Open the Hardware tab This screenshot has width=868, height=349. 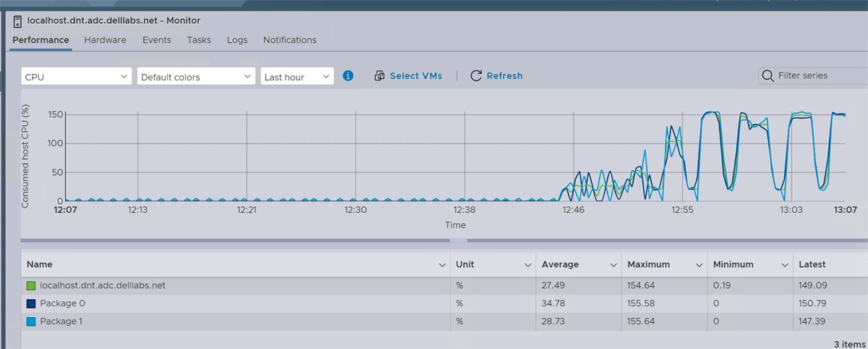(105, 40)
